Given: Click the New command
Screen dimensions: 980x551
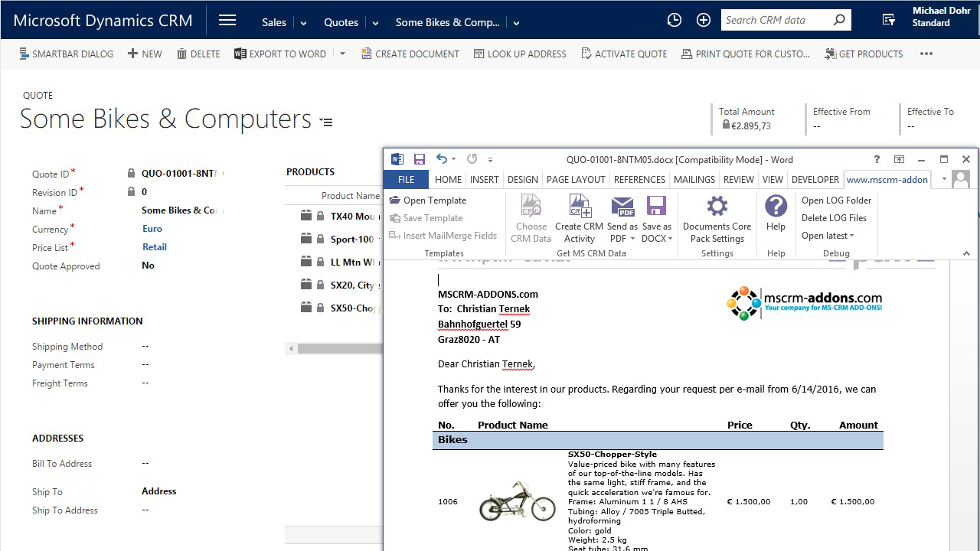Looking at the screenshot, I should [x=145, y=54].
